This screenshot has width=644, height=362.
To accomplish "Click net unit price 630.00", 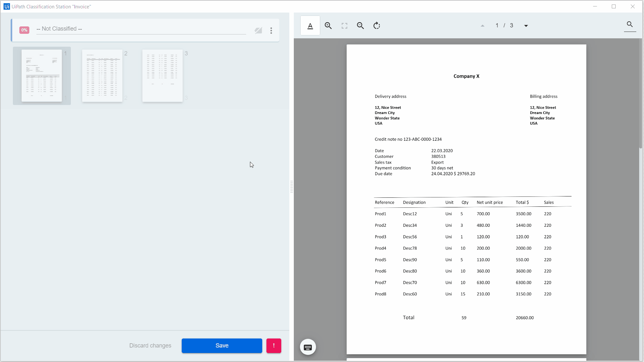I will pos(483,283).
